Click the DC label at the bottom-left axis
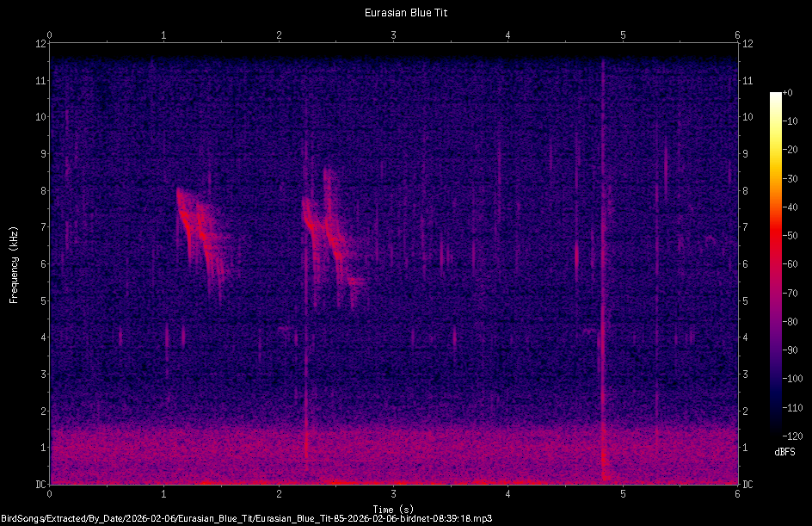The height and width of the screenshot is (526, 812). (x=40, y=484)
